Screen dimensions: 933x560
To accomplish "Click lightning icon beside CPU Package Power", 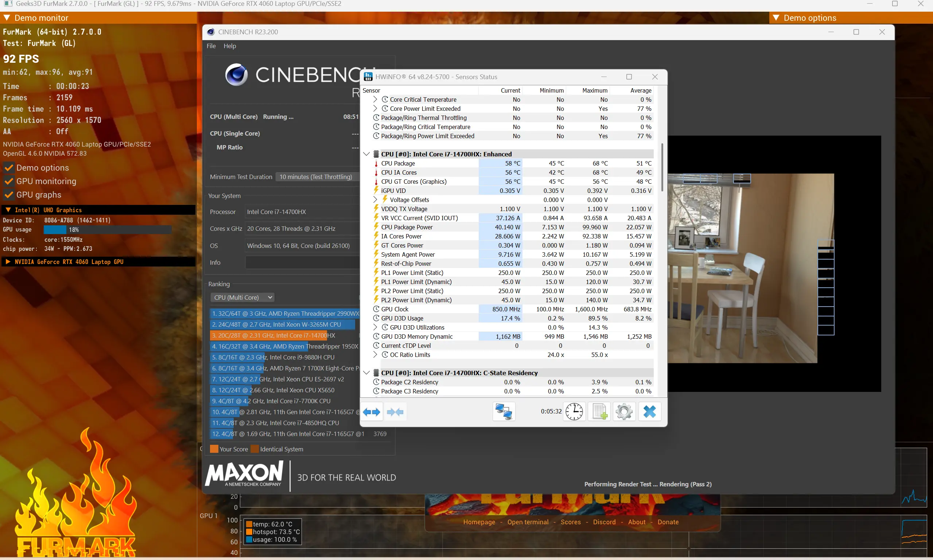I will pos(376,227).
